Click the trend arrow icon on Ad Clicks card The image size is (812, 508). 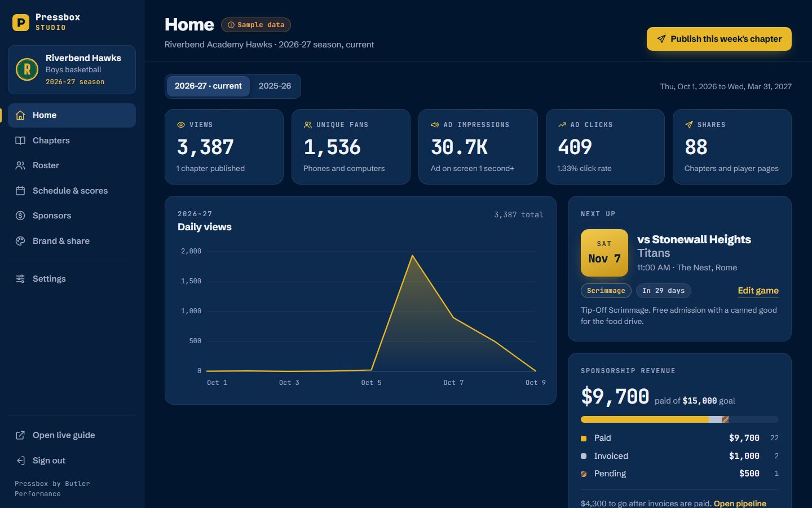[562, 125]
